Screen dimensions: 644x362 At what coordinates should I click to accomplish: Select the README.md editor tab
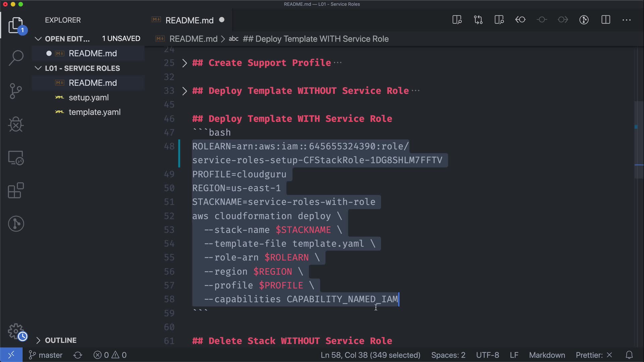pyautogui.click(x=189, y=20)
